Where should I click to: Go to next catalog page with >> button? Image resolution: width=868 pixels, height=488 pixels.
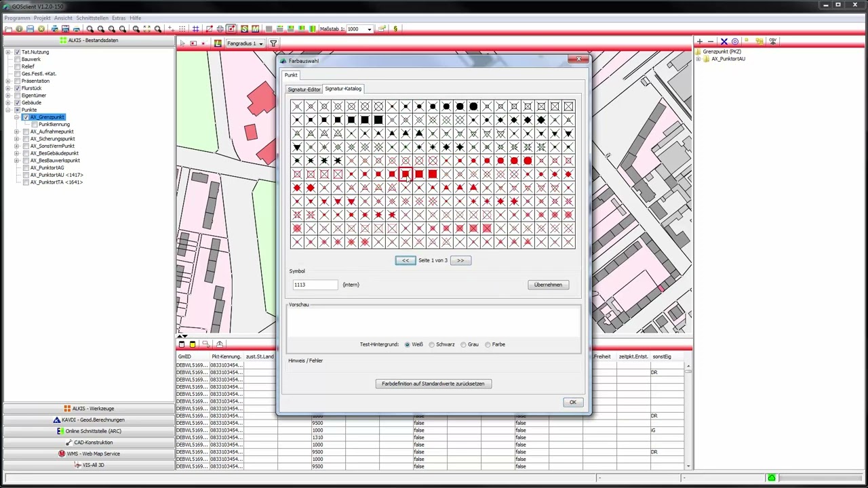click(460, 260)
